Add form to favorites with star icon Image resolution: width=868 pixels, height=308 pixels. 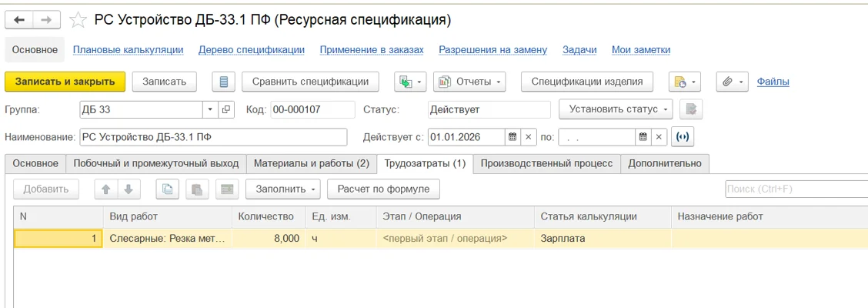point(78,21)
